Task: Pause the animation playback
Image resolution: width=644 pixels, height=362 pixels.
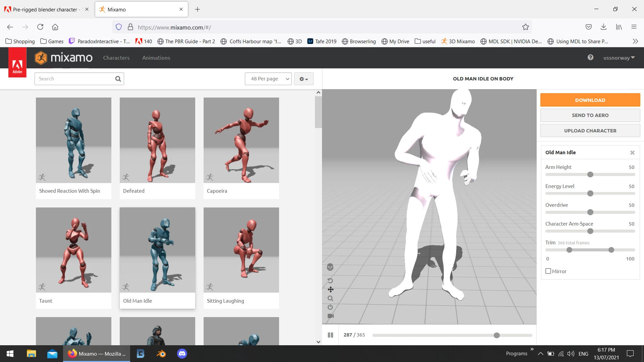Action: pos(330,335)
